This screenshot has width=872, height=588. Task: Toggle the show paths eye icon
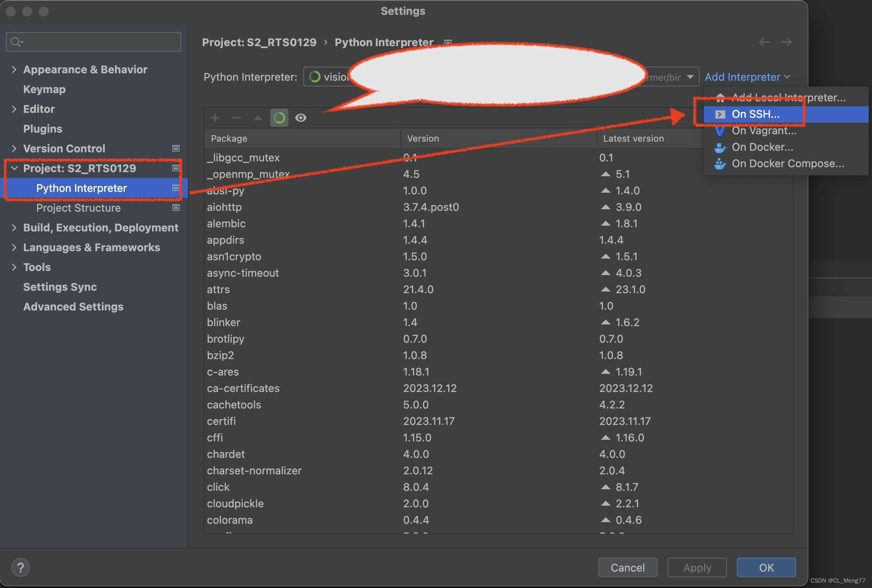(x=301, y=117)
